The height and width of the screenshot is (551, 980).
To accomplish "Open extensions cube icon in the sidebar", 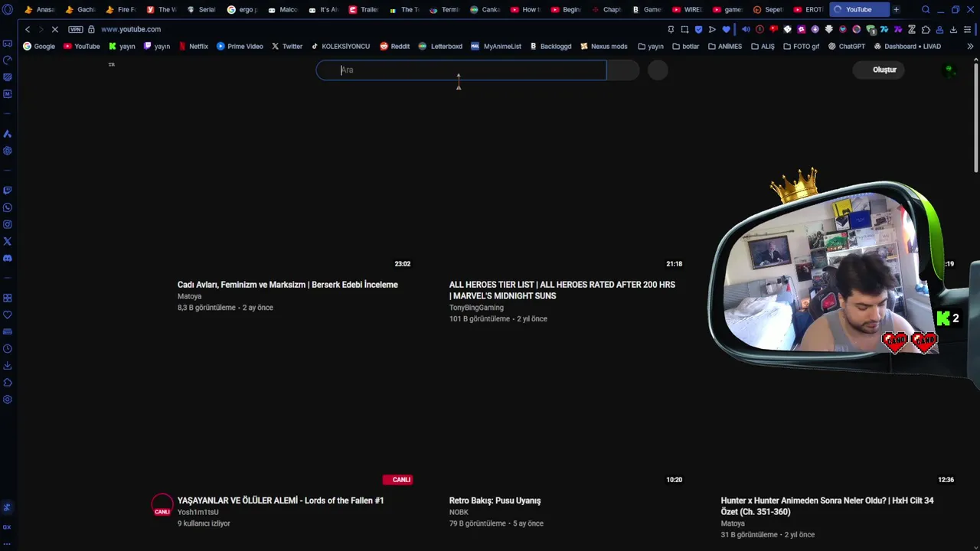I will [8, 382].
